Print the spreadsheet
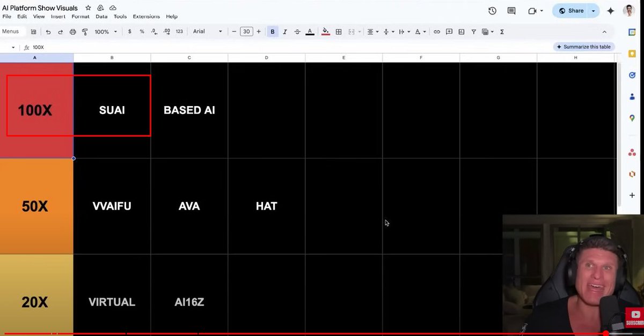Screen dimensions: 644x336 click(x=72, y=32)
